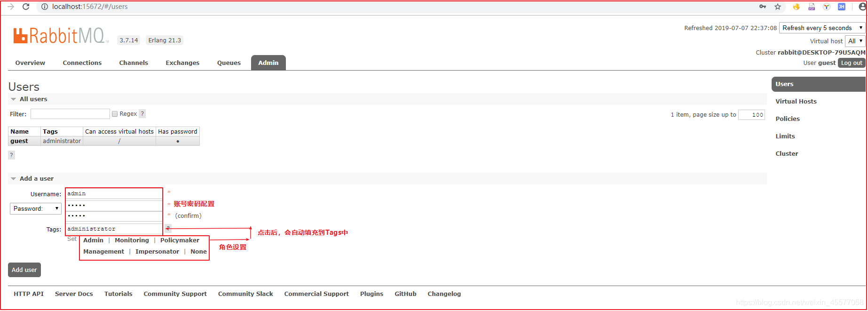Click the saved password key icon

(763, 7)
